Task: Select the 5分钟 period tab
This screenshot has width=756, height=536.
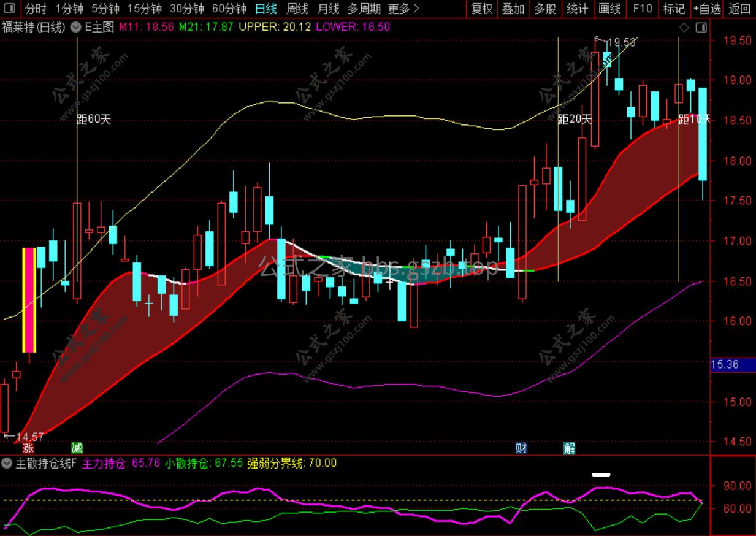Action: pyautogui.click(x=106, y=9)
